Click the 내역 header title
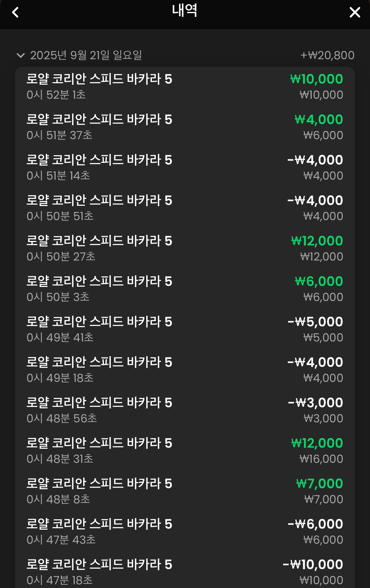This screenshot has width=370, height=588. click(x=185, y=11)
